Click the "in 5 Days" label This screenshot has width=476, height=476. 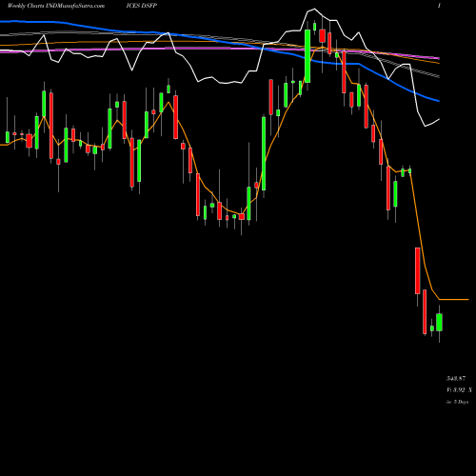click(457, 402)
